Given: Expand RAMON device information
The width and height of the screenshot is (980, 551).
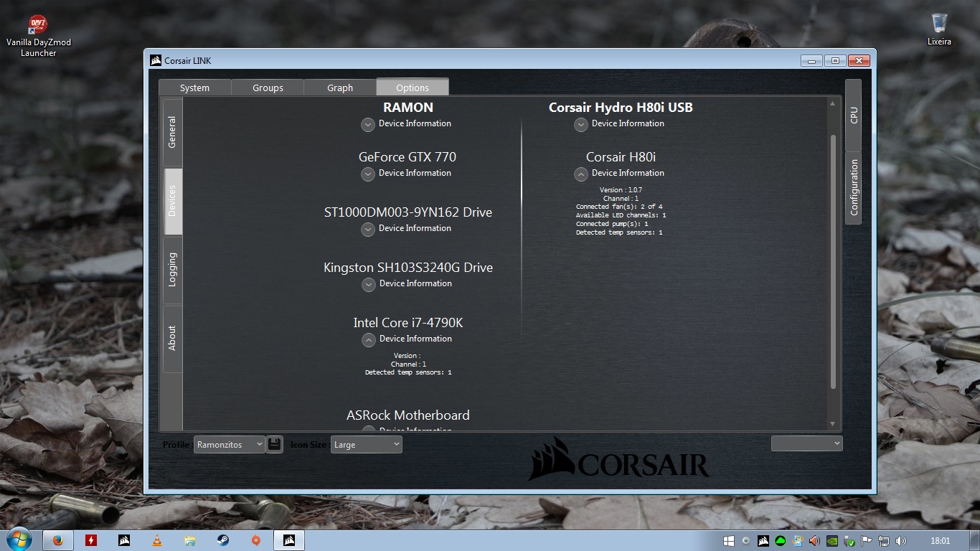Looking at the screenshot, I should (368, 124).
